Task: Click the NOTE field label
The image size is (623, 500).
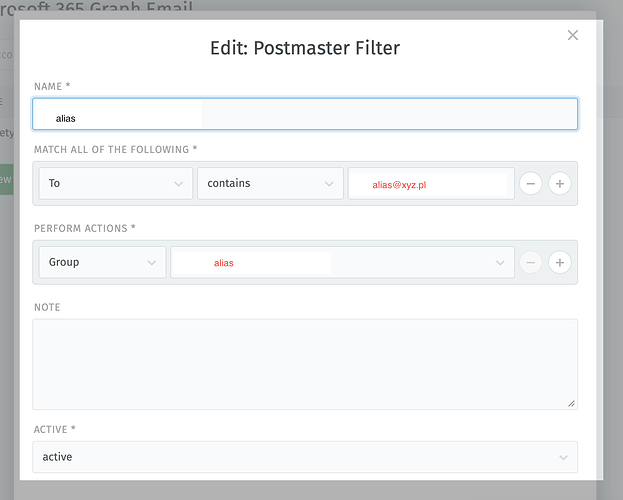Action: (x=47, y=307)
